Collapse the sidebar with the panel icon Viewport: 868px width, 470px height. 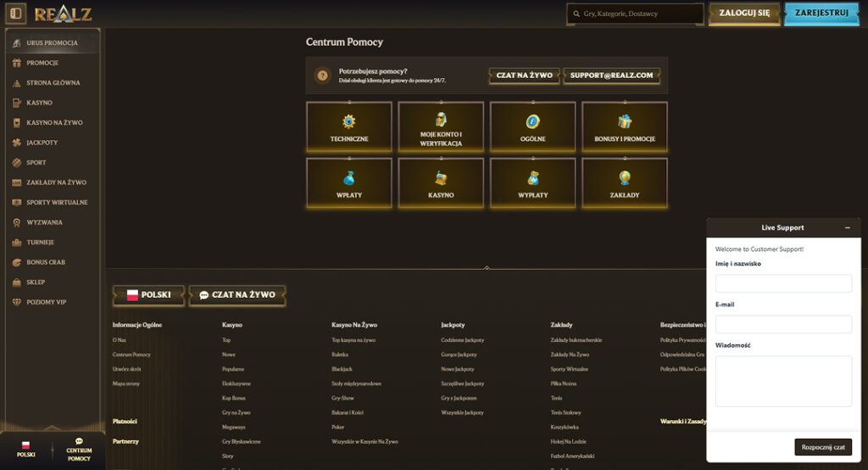click(15, 14)
